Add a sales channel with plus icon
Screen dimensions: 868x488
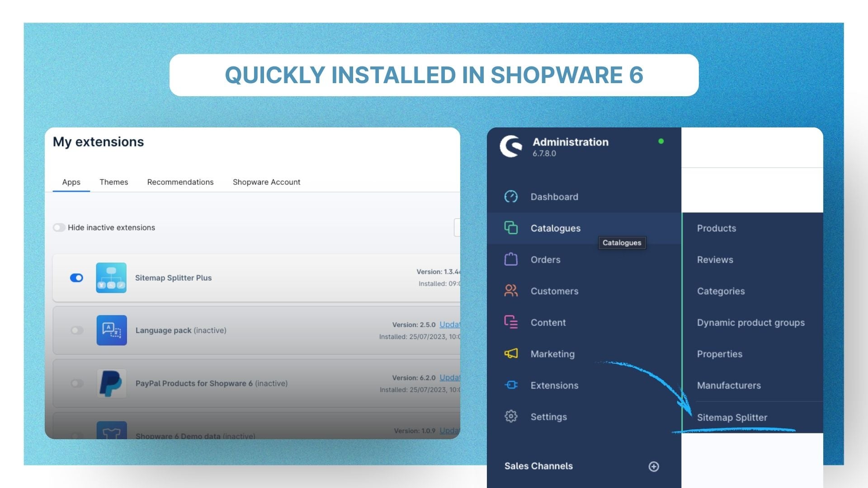point(654,466)
